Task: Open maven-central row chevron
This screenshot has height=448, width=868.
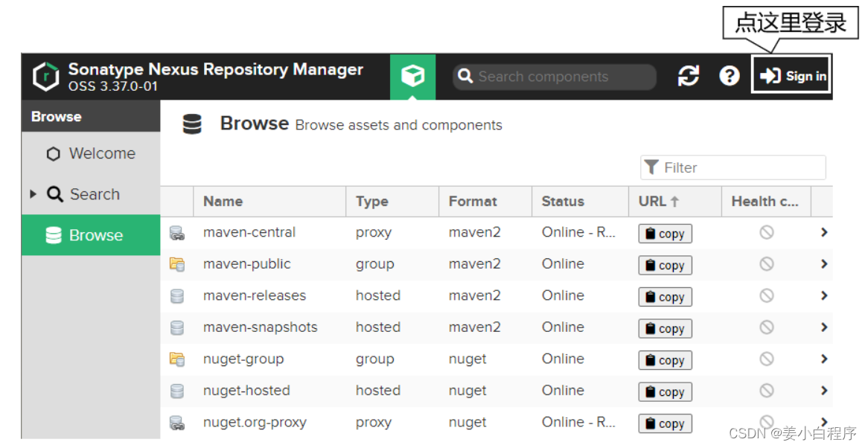Action: click(824, 232)
